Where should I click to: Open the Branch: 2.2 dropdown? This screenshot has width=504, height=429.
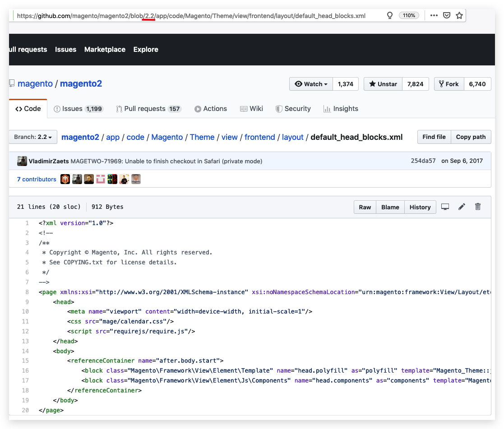tap(33, 137)
